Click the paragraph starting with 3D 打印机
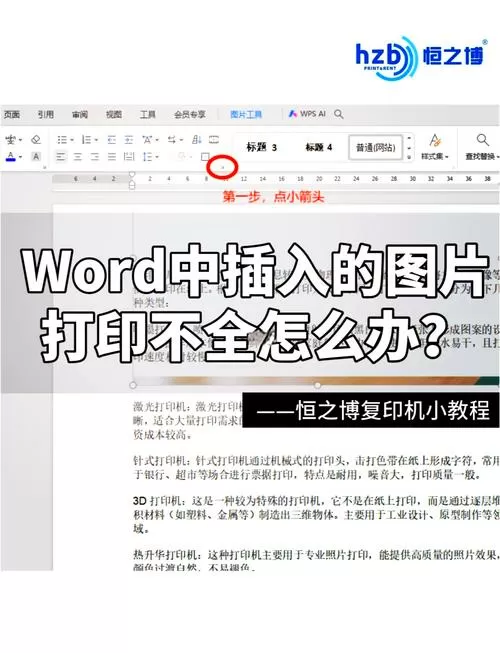 point(316,515)
